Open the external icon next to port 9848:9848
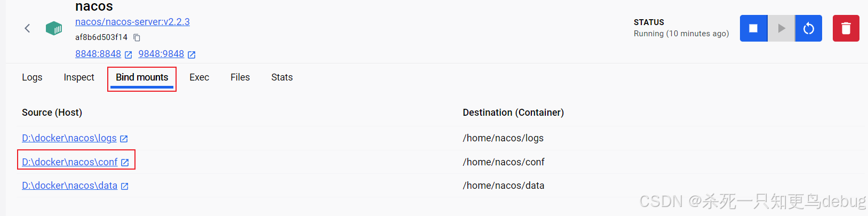868x216 pixels. tap(192, 54)
